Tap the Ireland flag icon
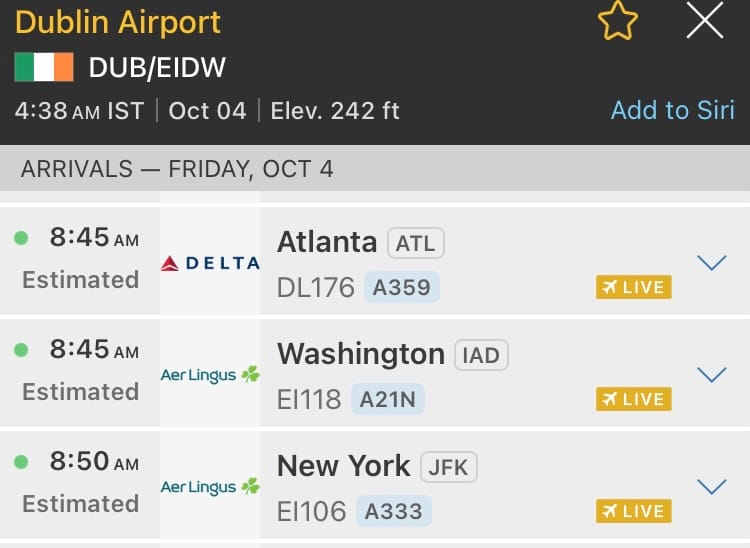The width and height of the screenshot is (750, 548). point(44,68)
